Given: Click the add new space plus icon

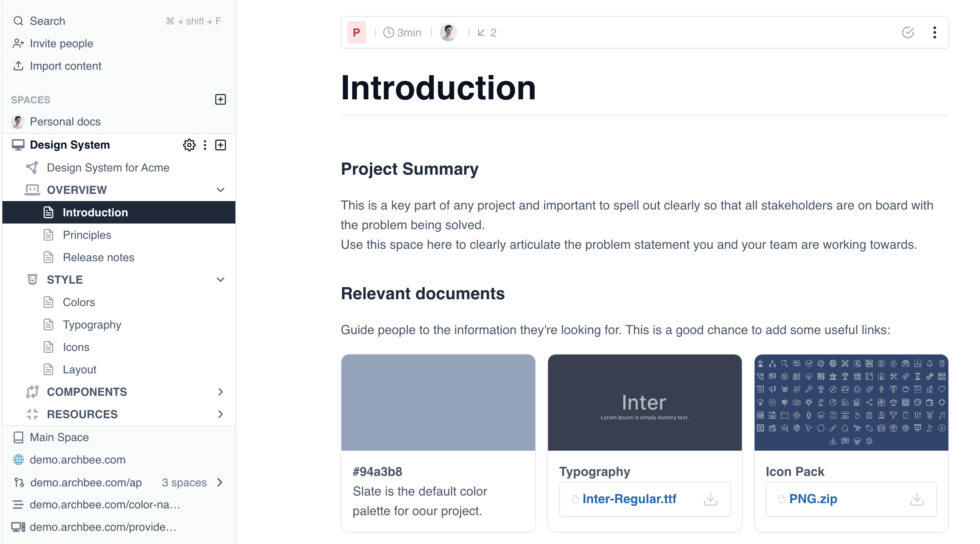Looking at the screenshot, I should tap(221, 99).
